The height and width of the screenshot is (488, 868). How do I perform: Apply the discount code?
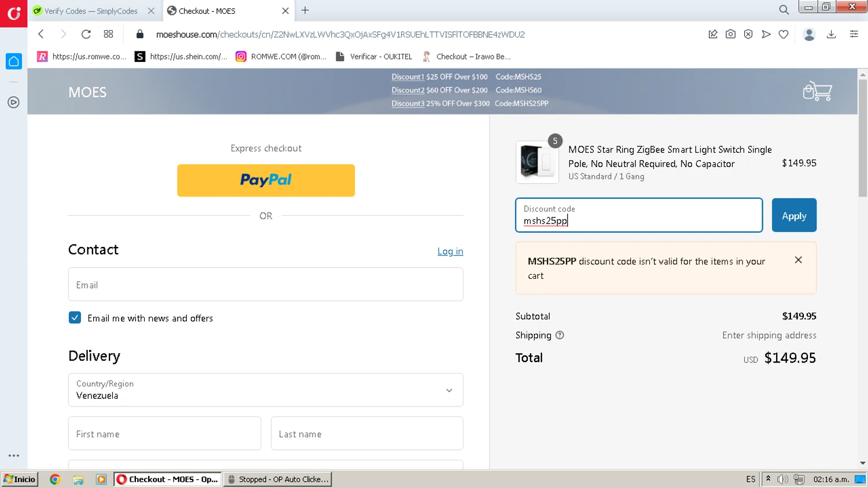tap(794, 215)
